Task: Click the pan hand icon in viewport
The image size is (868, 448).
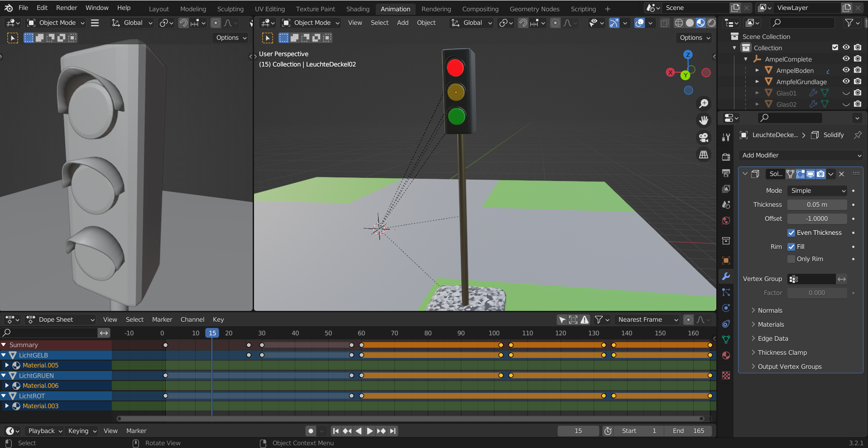Action: [704, 120]
